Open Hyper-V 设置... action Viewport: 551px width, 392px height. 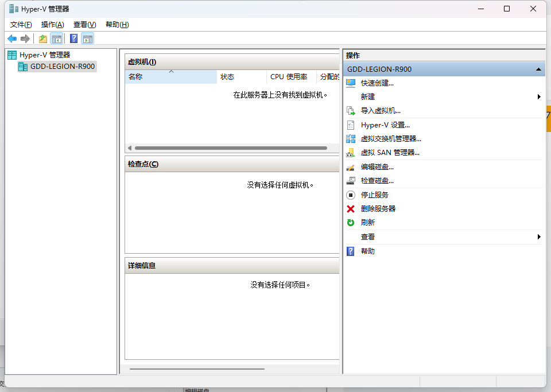point(385,125)
